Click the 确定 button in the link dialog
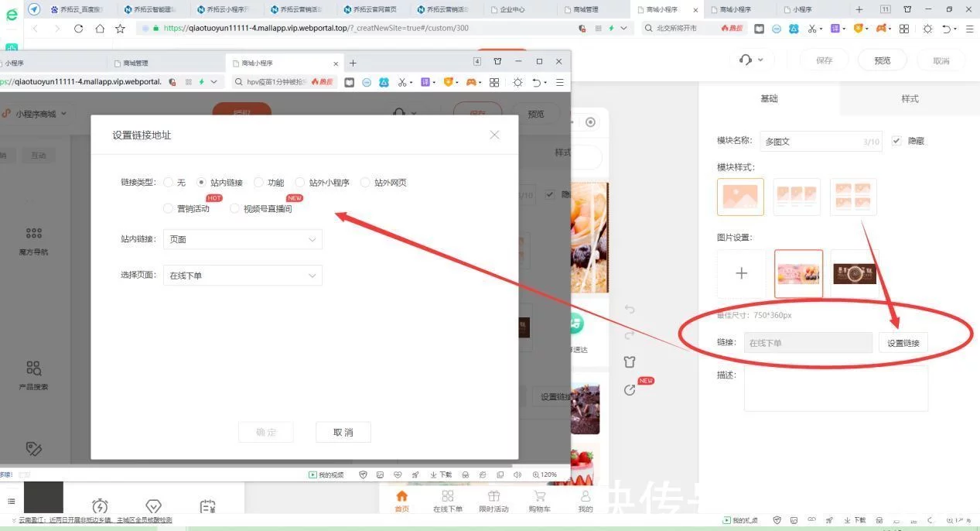 click(x=265, y=432)
